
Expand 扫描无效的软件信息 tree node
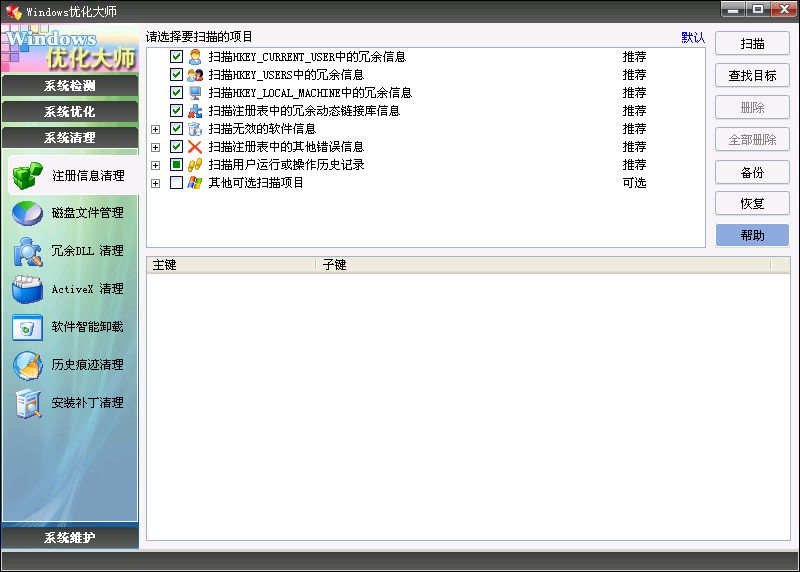coord(155,129)
